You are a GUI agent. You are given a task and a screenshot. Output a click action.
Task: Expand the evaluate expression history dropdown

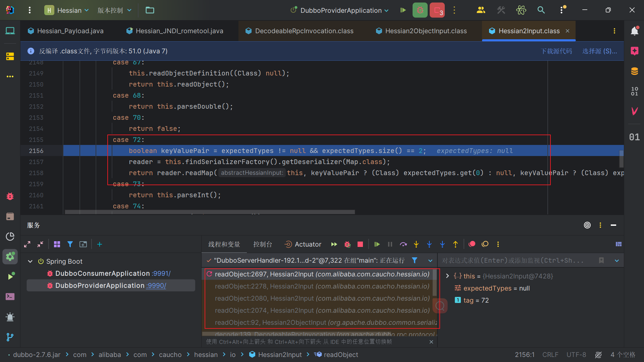[x=616, y=260]
